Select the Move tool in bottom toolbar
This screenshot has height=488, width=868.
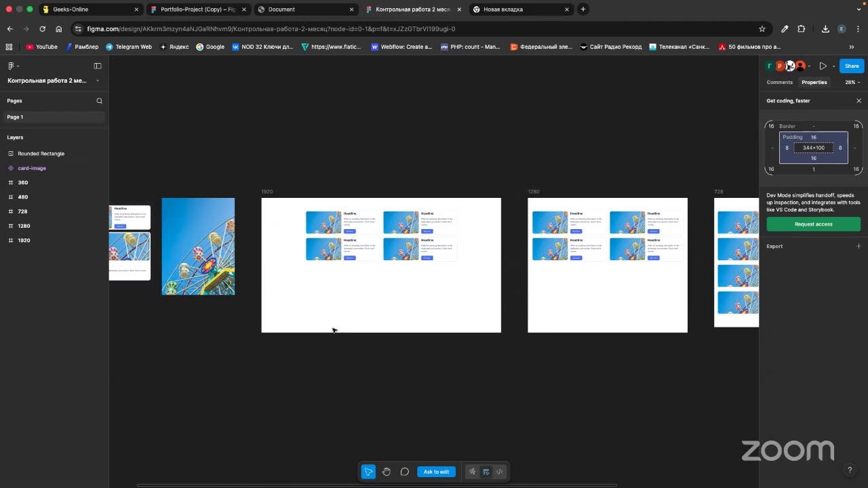368,472
